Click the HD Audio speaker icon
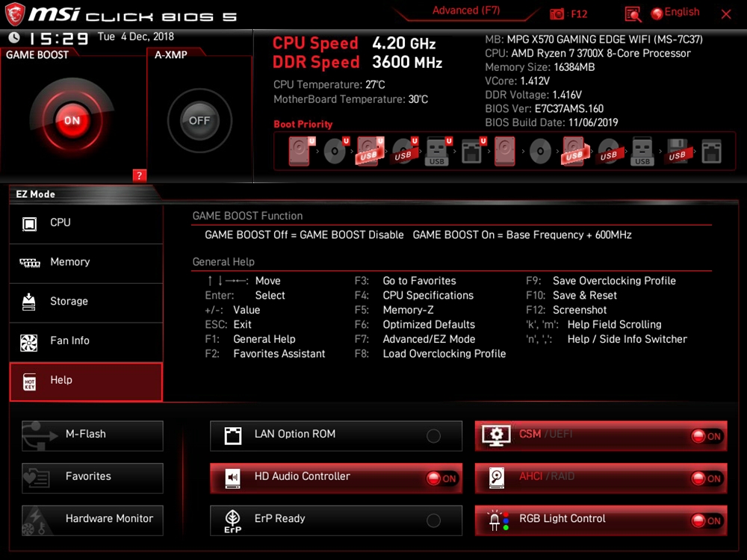The width and height of the screenshot is (747, 560). (233, 478)
